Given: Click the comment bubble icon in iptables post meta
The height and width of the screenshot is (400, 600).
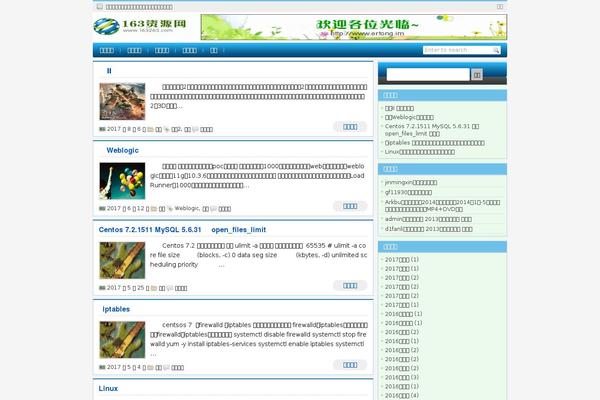Looking at the screenshot, I should coord(166,367).
